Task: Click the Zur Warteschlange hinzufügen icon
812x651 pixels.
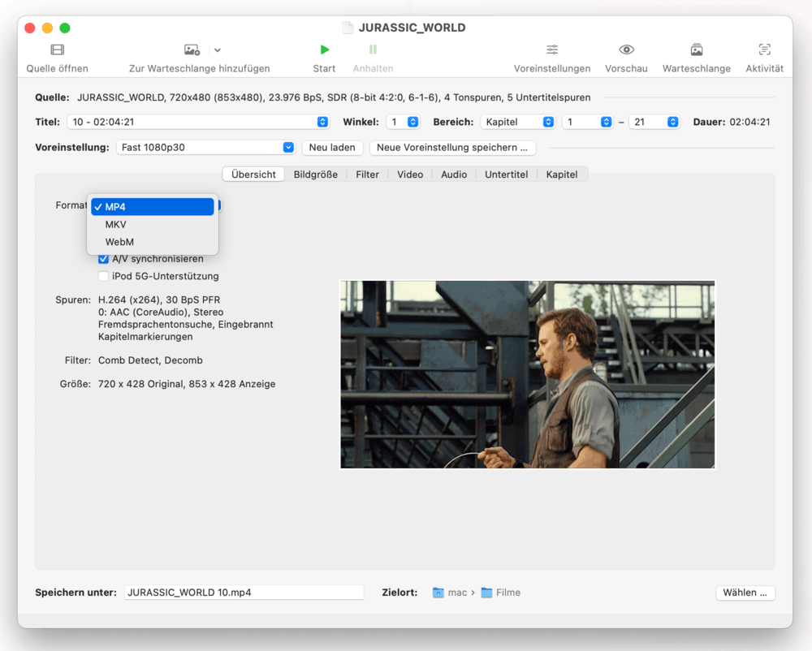Action: 192,50
